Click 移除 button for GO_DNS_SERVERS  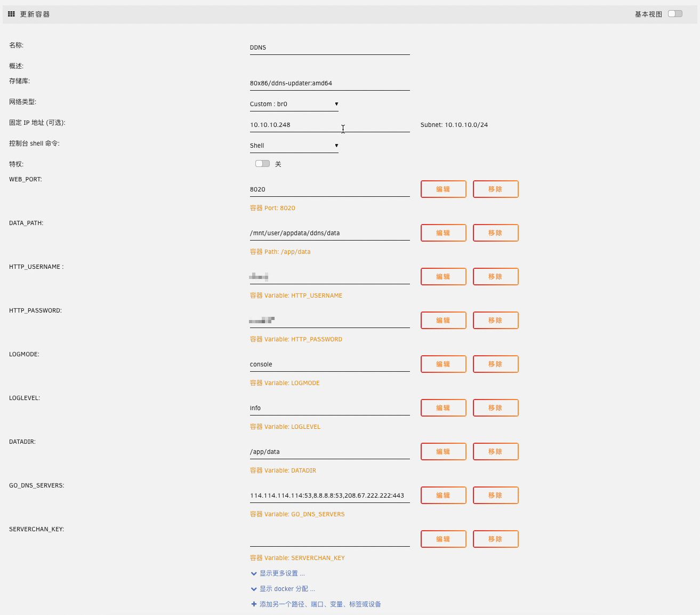point(496,495)
